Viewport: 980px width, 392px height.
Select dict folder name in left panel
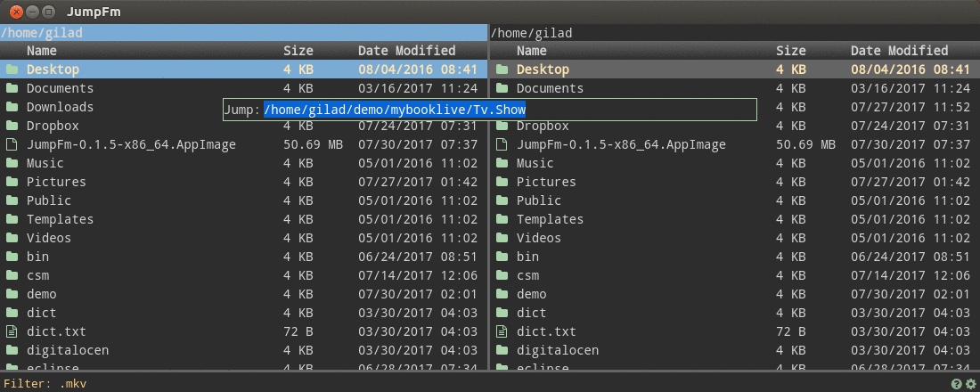click(x=41, y=313)
